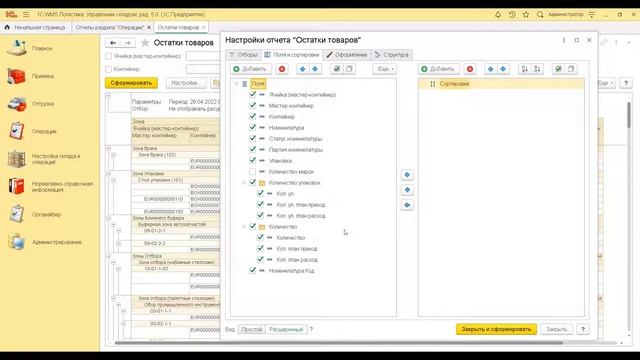Collapse Количество упаковок group
640x360 pixels.
(x=244, y=182)
